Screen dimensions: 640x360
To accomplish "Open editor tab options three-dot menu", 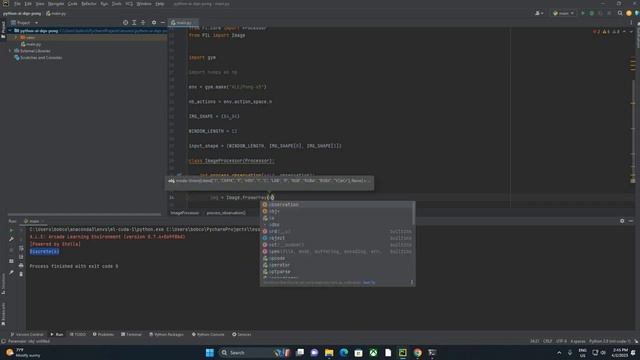I will click(631, 23).
